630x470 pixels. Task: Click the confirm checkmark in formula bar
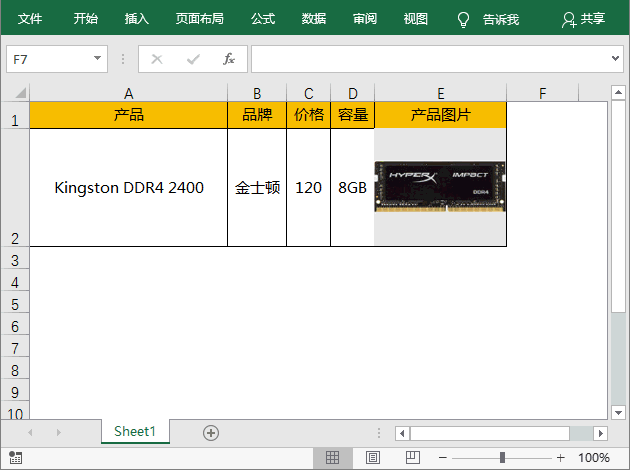pyautogui.click(x=193, y=59)
